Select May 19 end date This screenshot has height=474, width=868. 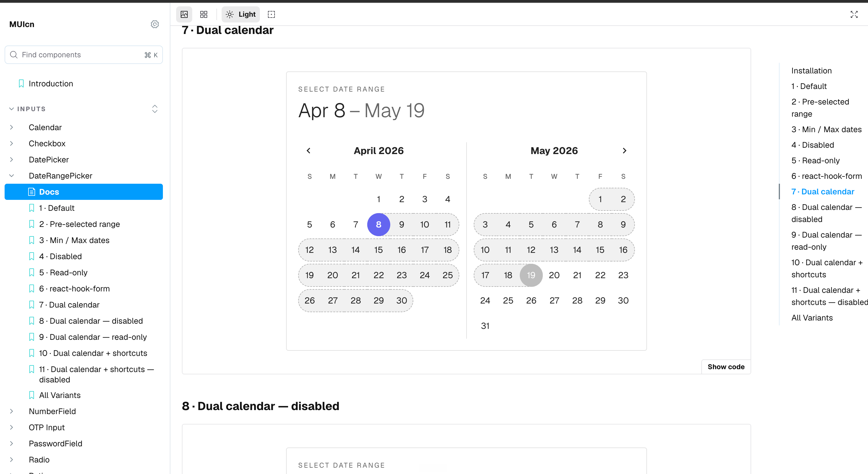pos(531,275)
